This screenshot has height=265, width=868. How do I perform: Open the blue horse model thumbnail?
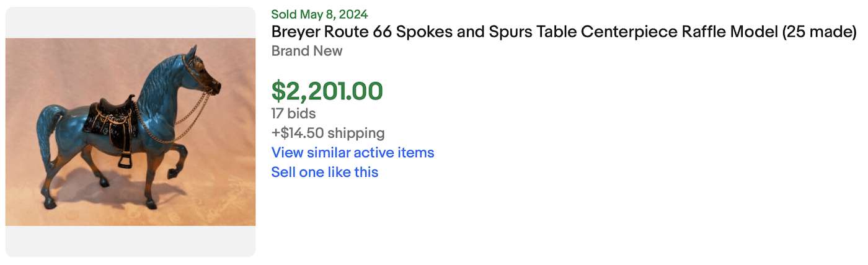tap(130, 132)
